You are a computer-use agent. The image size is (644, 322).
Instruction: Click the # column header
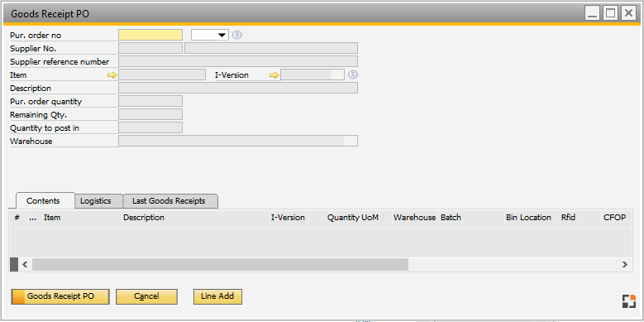pos(17,218)
